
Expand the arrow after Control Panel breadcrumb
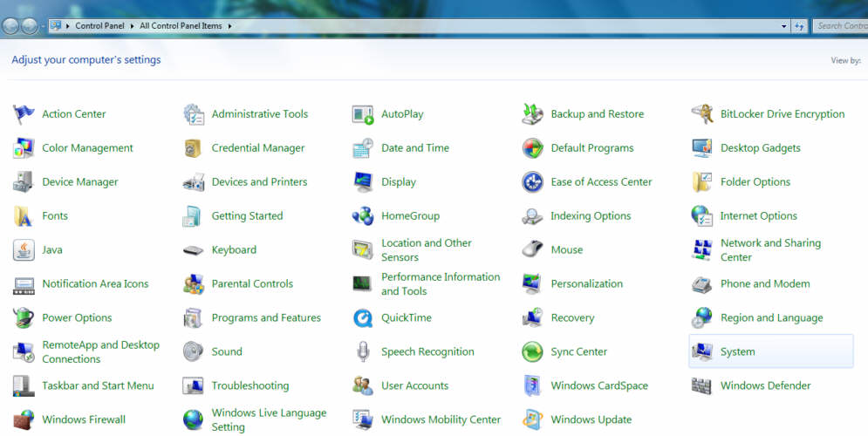(x=133, y=26)
